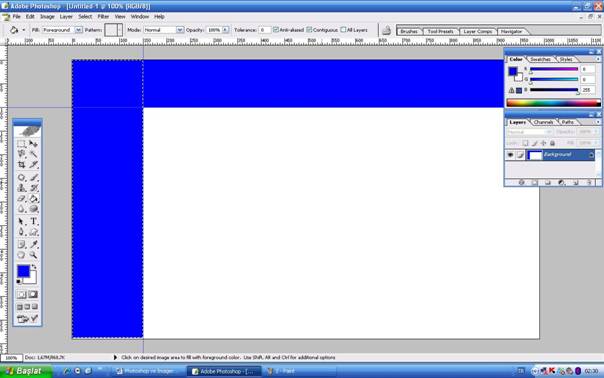Select the Eyedropper tool

34,244
